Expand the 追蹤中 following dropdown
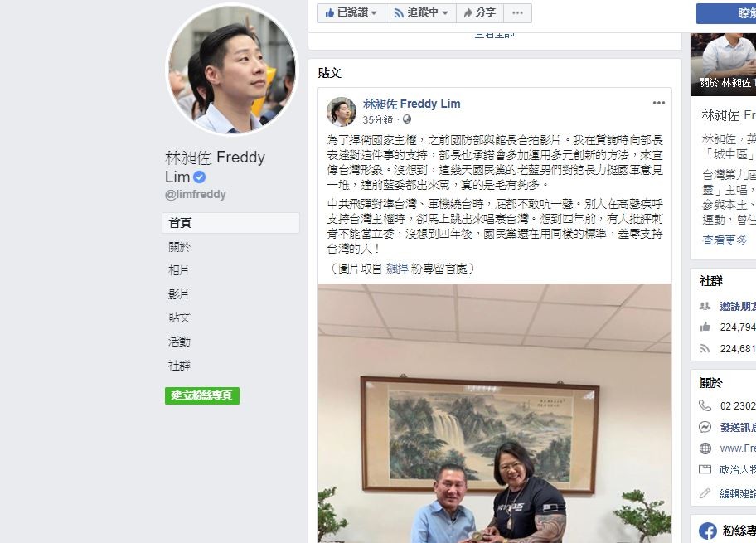 (x=420, y=13)
